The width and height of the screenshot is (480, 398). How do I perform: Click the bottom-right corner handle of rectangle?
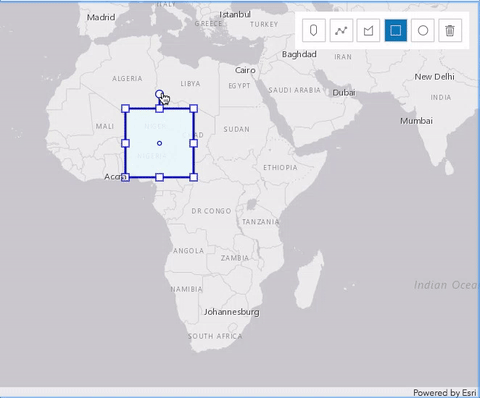(194, 177)
